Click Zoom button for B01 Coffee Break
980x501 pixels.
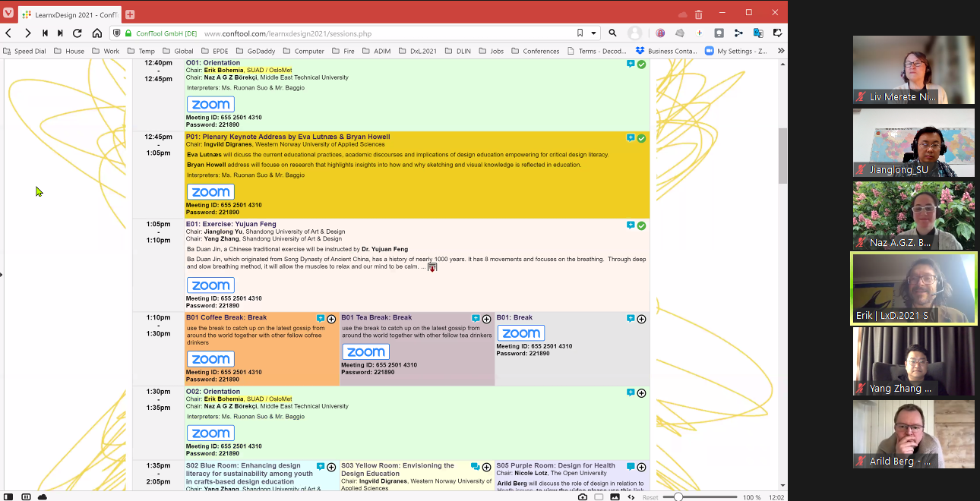click(210, 359)
